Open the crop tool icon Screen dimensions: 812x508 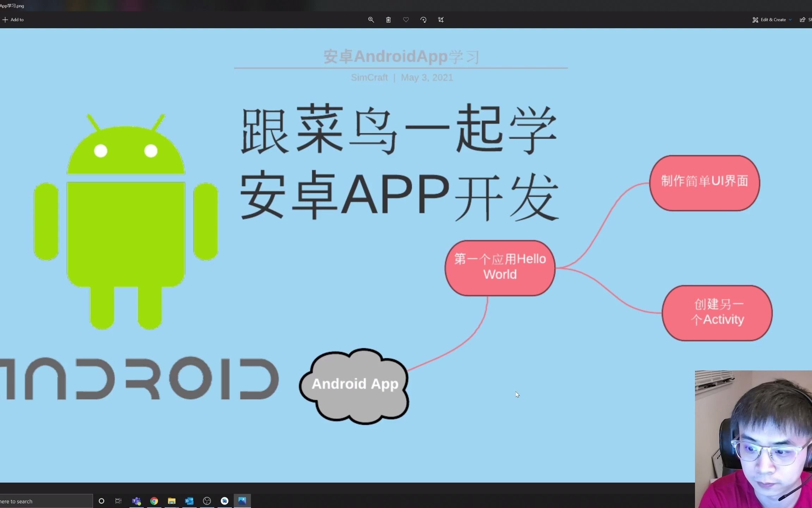point(441,20)
